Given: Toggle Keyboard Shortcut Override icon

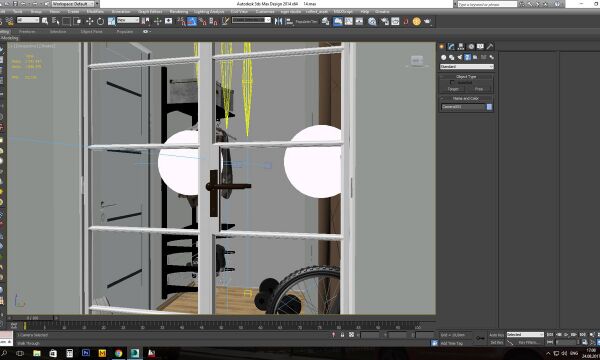Looking at the screenshot, I should pos(168,21).
